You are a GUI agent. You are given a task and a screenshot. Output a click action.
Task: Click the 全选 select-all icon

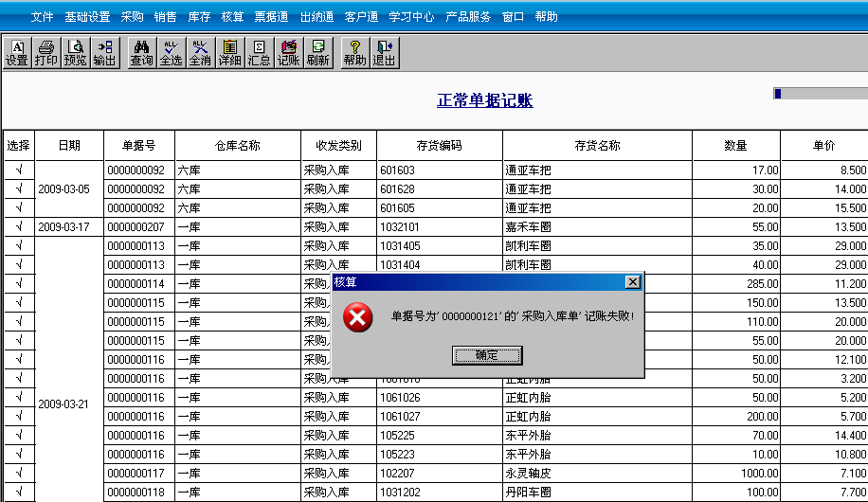(x=172, y=53)
